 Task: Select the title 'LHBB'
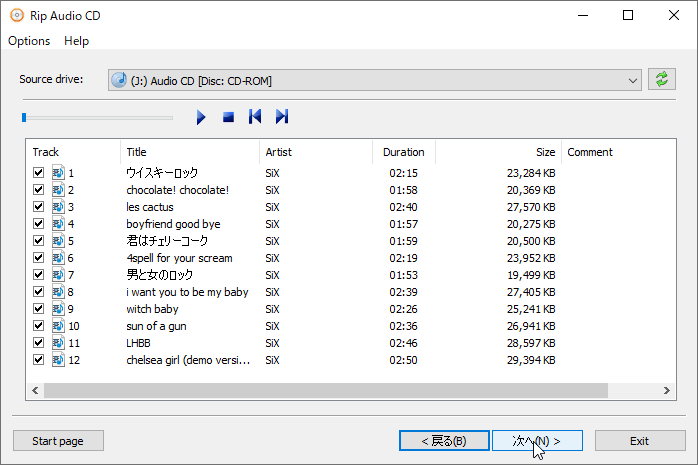[x=138, y=343]
